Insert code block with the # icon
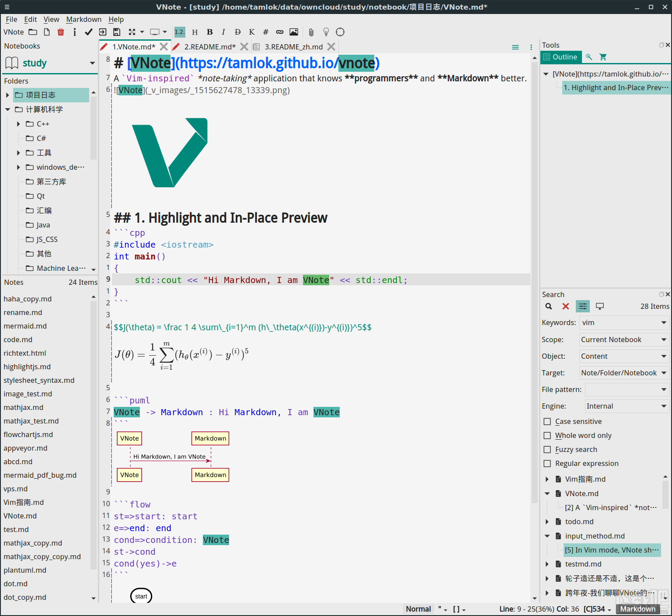This screenshot has height=616, width=672. tap(266, 32)
